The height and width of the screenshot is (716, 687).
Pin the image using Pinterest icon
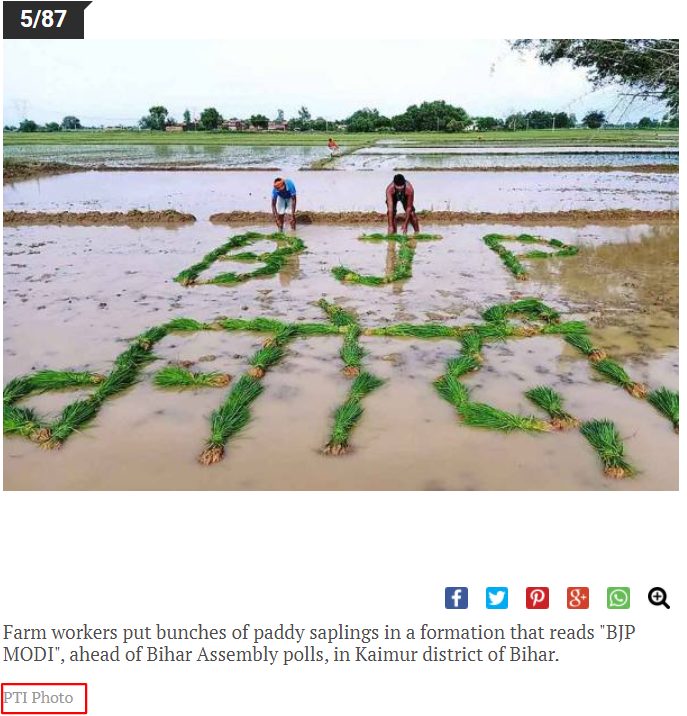537,598
